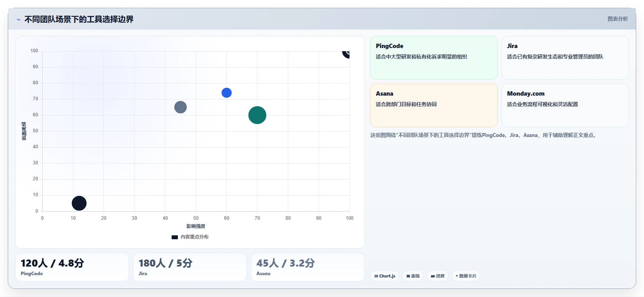Select the gray bubble near x=45
Viewport: 644px width, 297px height.
(x=181, y=107)
